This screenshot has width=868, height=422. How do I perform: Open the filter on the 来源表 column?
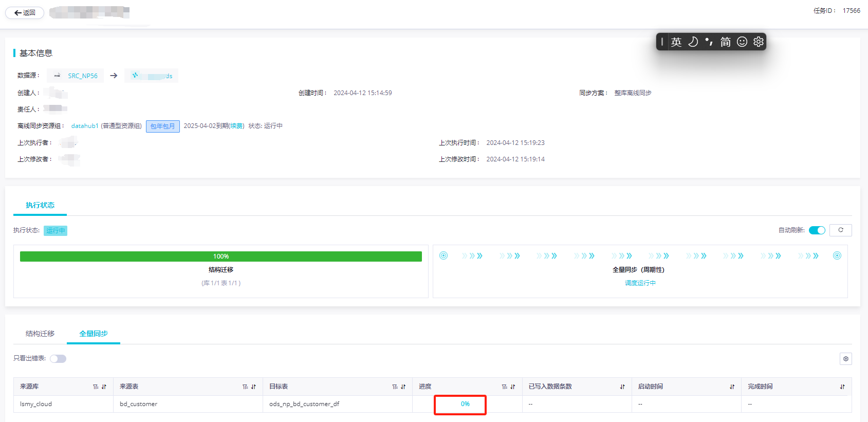[x=245, y=387]
